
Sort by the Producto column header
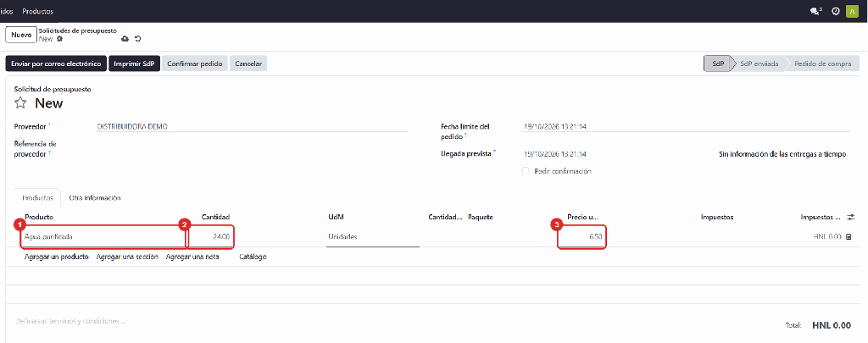[39, 217]
